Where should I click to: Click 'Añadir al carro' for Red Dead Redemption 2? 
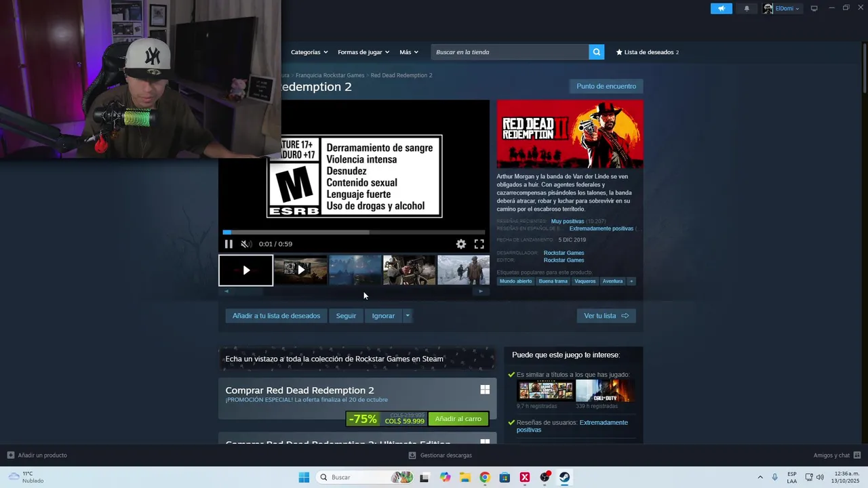[458, 419]
